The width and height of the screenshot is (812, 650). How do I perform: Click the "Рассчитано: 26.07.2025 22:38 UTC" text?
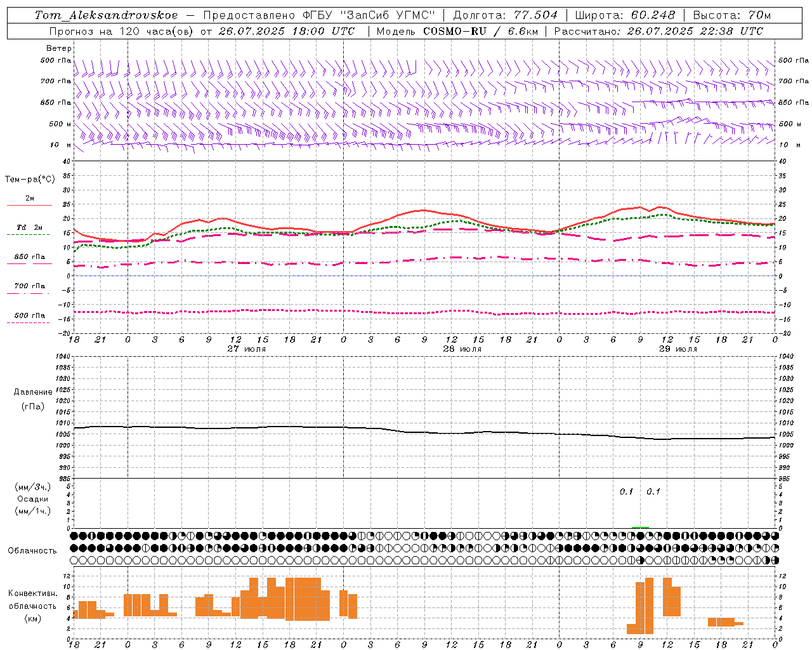point(658,31)
